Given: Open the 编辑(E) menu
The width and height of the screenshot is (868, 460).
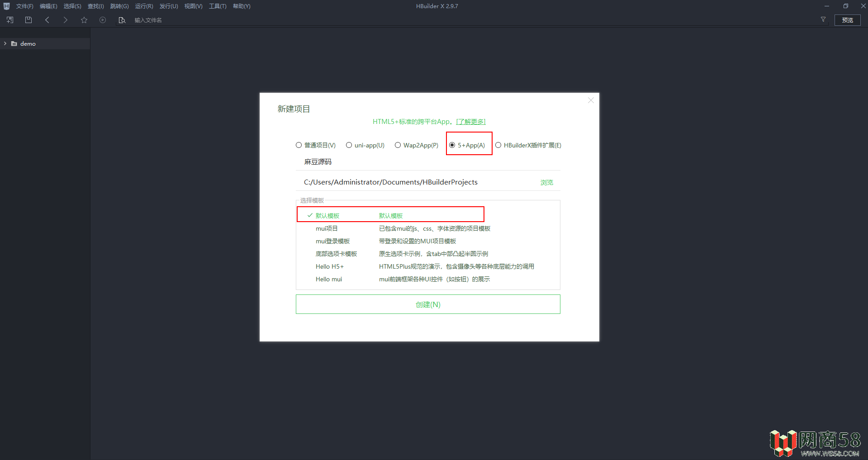Looking at the screenshot, I should [48, 6].
